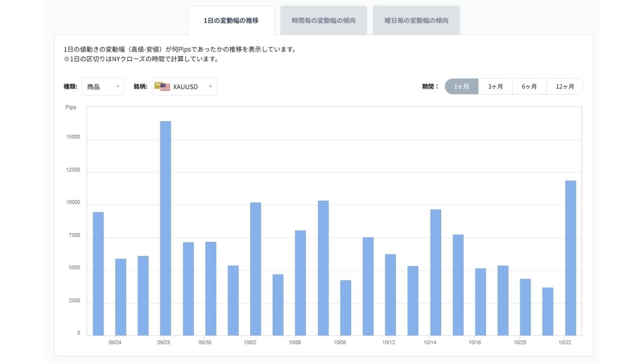Click the chart bar for 10/08
Image resolution: width=644 pixels, height=362 pixels.
point(346,308)
